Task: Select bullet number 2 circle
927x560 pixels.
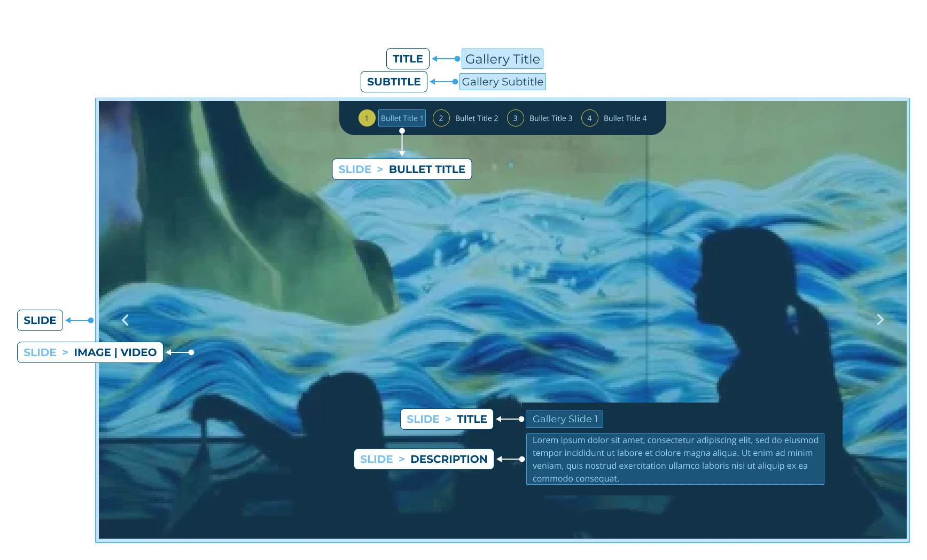Action: tap(441, 118)
